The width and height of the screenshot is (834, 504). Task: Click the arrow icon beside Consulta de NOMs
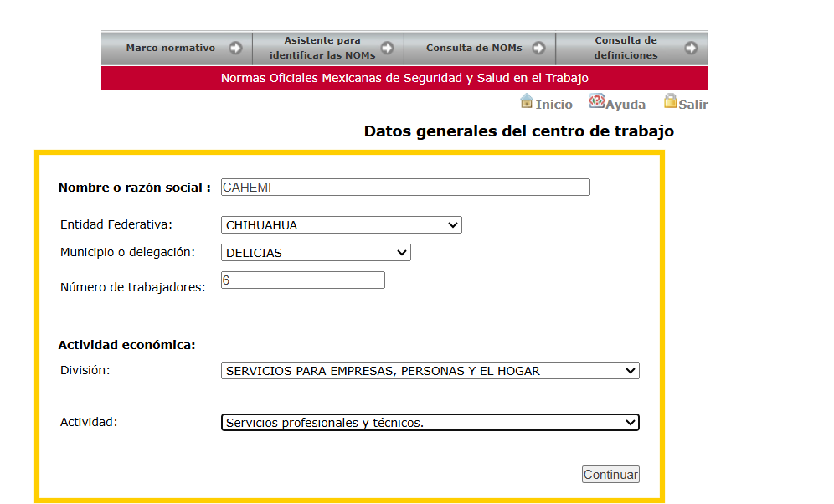coord(538,48)
